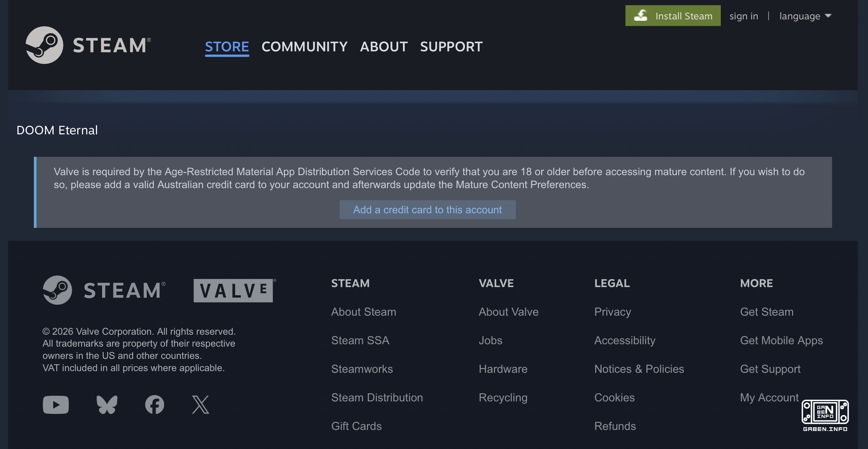
Task: Open the Recycling footer link
Action: [x=503, y=397]
